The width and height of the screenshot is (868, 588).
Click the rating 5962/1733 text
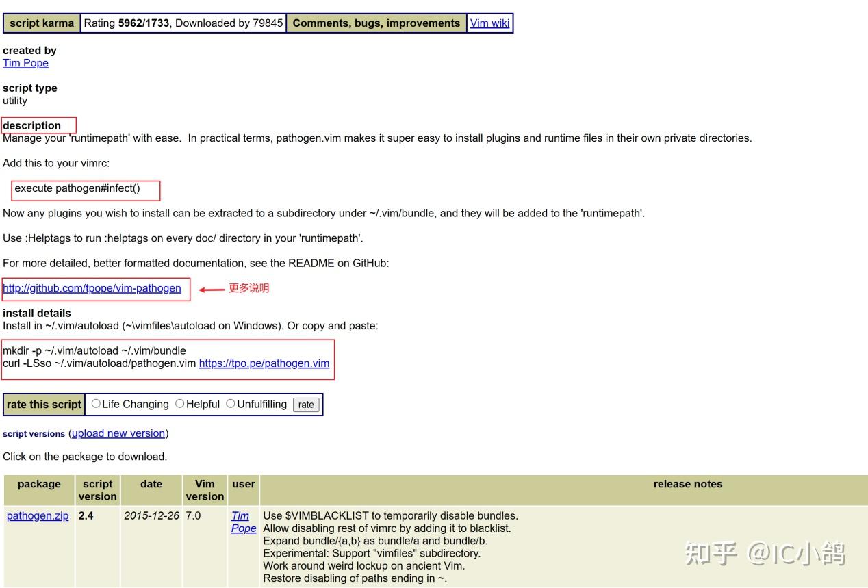[x=144, y=23]
